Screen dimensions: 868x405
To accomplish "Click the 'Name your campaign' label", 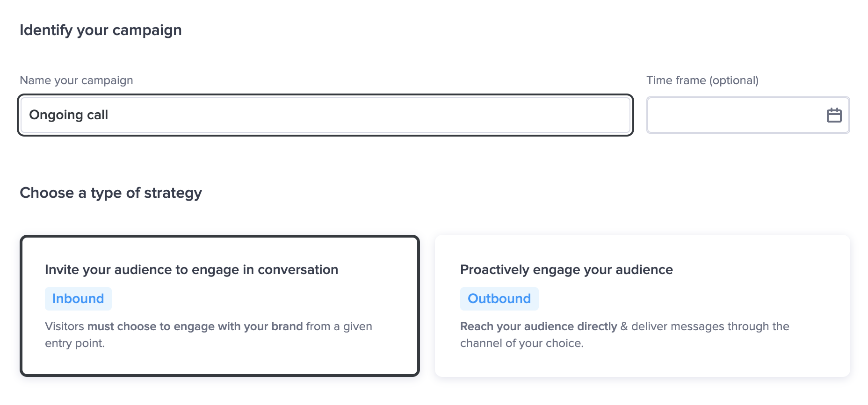I will point(76,80).
